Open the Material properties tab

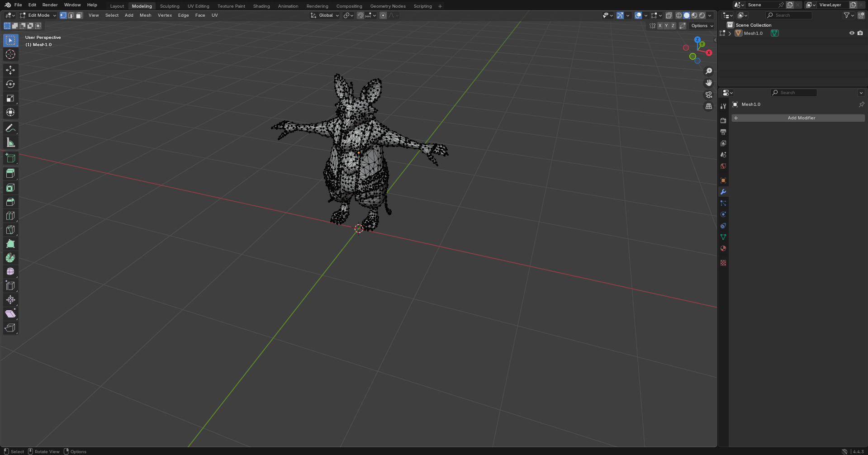pyautogui.click(x=723, y=248)
